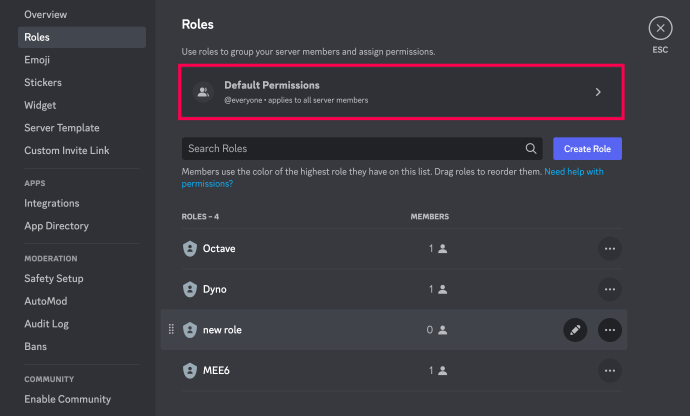Click the drag handle beside new role
Image resolution: width=690 pixels, height=416 pixels.
(x=171, y=329)
